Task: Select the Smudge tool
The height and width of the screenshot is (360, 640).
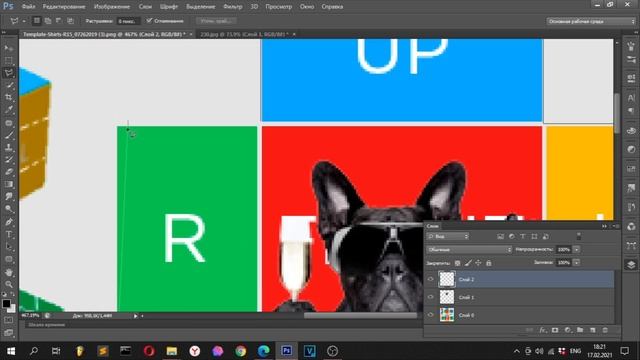Action: (9, 196)
